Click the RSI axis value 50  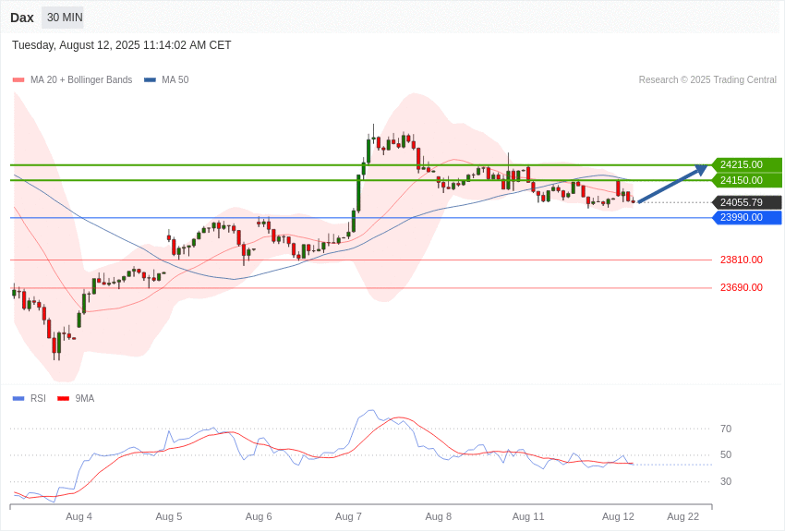pyautogui.click(x=726, y=455)
